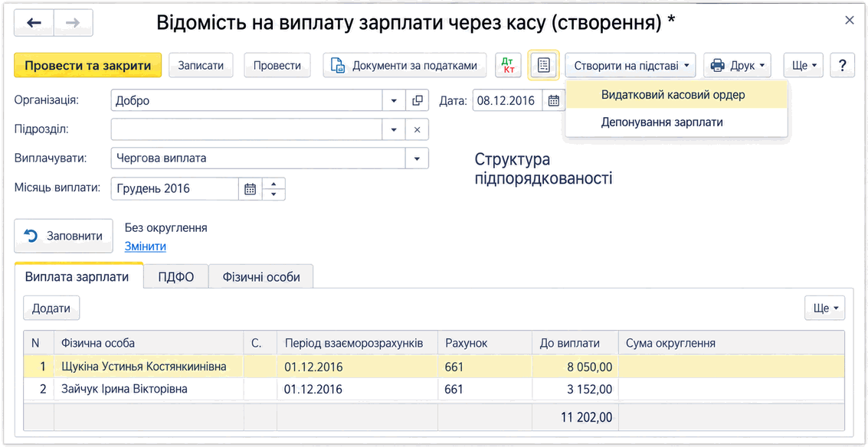868x447 pixels.
Task: Select row Щукіна Устинья Костянкиинівна
Action: [x=434, y=366]
